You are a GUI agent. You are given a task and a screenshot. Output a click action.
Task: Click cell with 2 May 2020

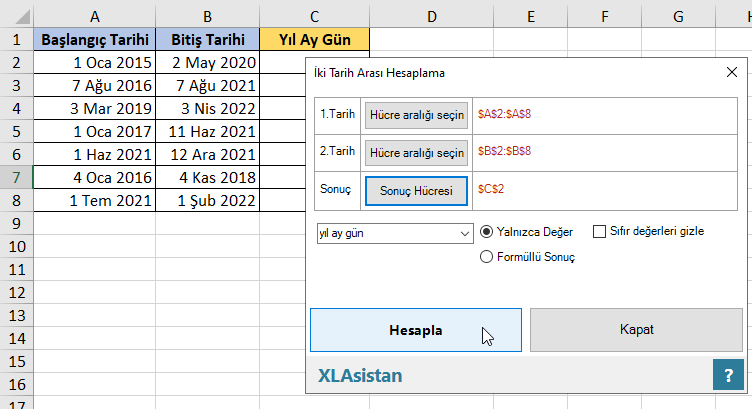point(208,62)
